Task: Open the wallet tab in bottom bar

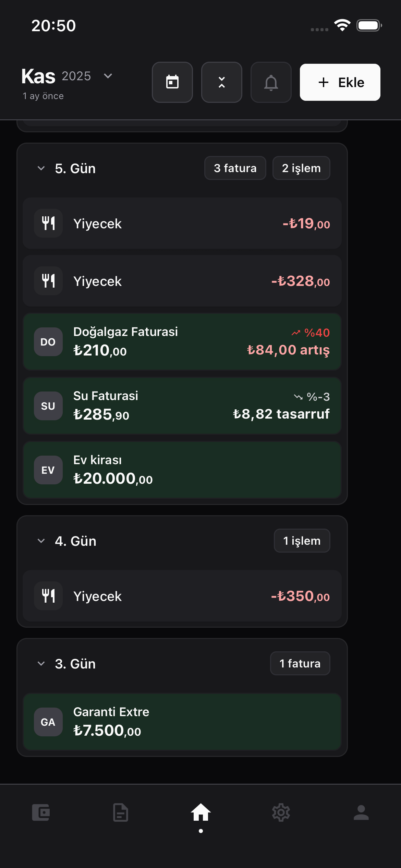Action: point(41,812)
